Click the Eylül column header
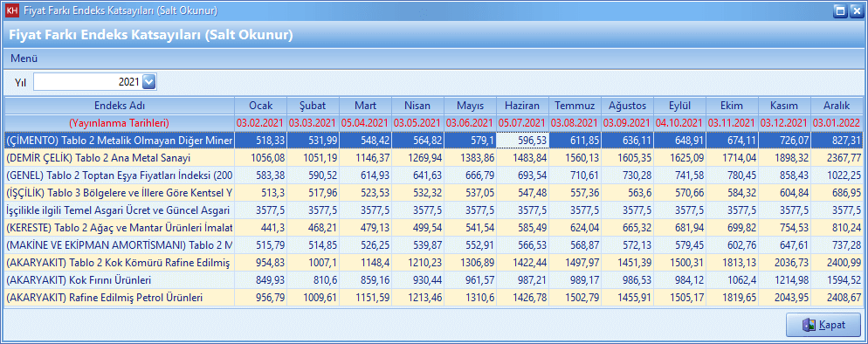Viewport: 868px width, 344px height. pos(679,106)
